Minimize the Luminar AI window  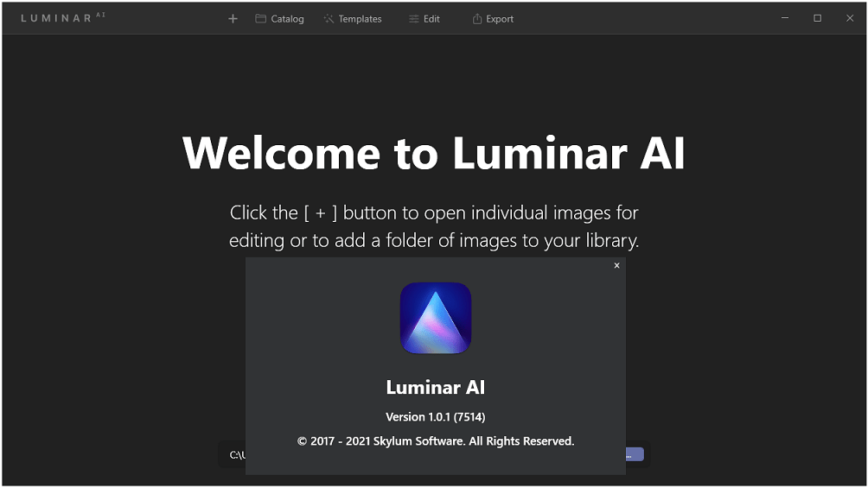785,18
